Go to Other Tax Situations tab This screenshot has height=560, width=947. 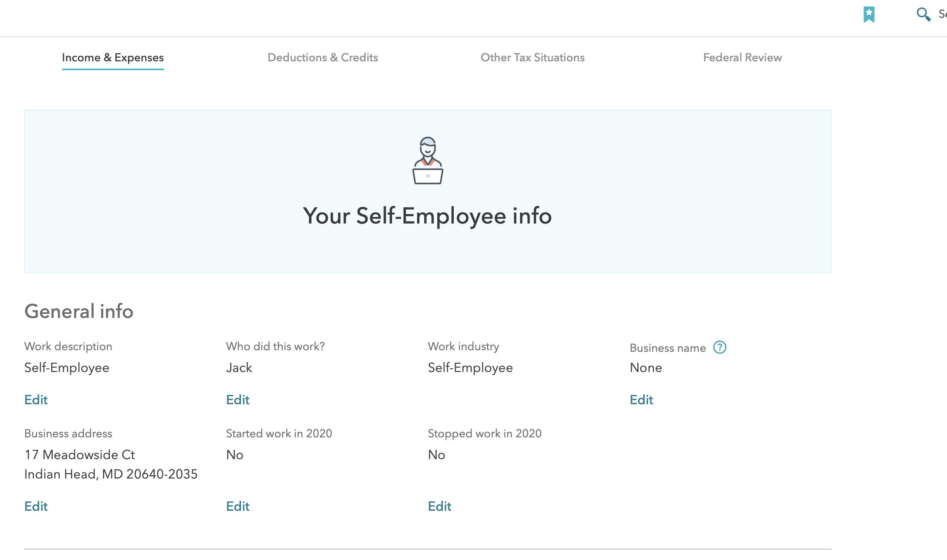tap(532, 58)
